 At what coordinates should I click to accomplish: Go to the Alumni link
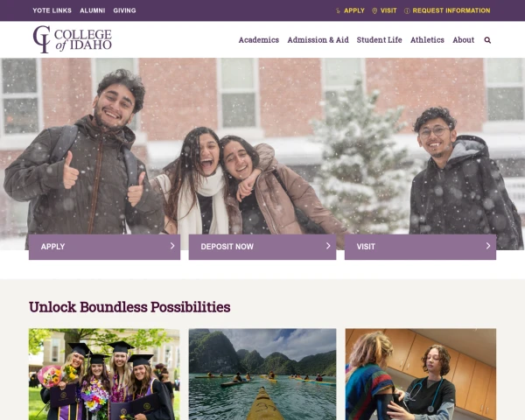point(93,10)
